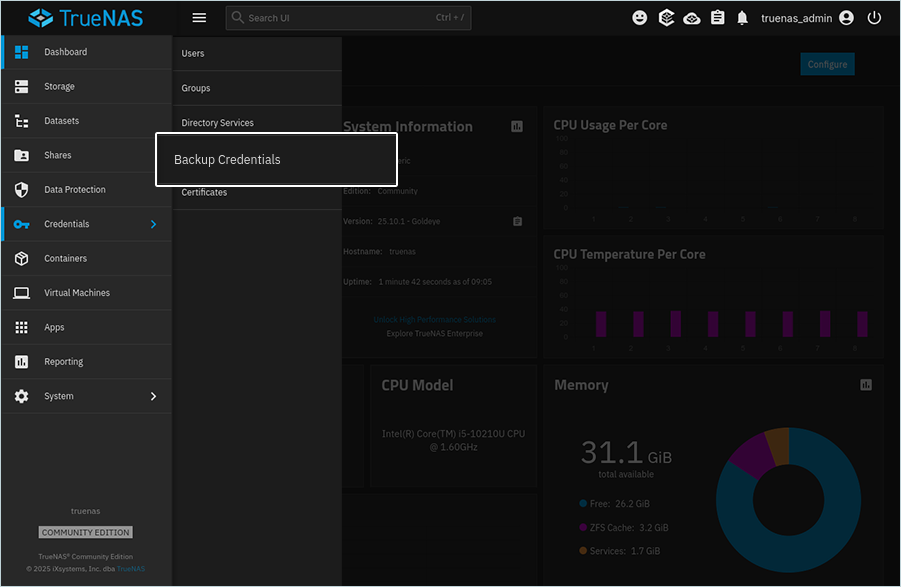The height and width of the screenshot is (587, 901).
Task: Click the Containers cube icon
Action: (x=21, y=258)
